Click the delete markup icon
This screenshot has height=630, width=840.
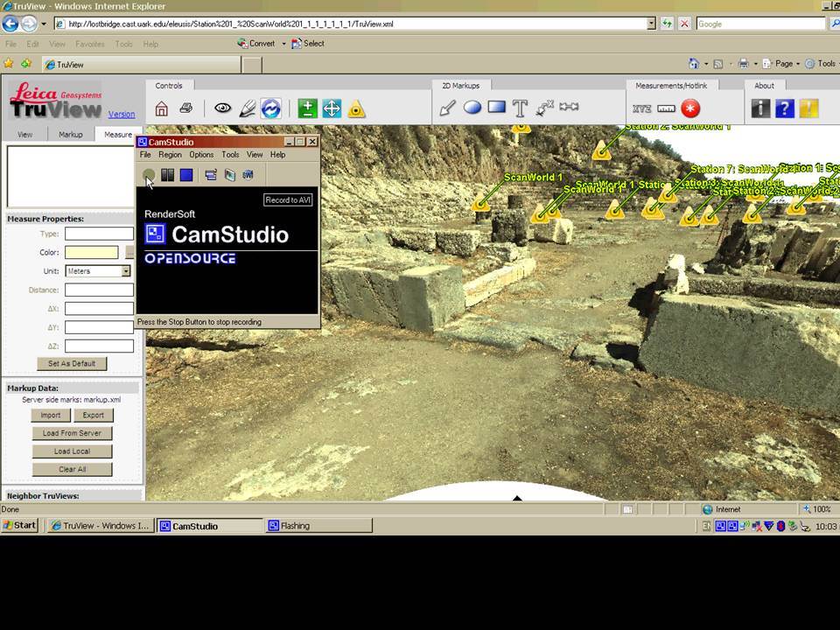tap(544, 108)
